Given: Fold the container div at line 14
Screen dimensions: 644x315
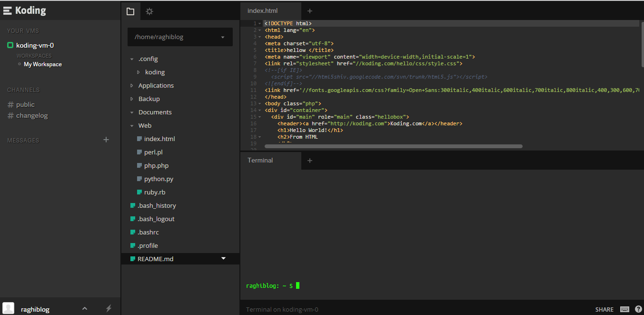Looking at the screenshot, I should (x=259, y=110).
